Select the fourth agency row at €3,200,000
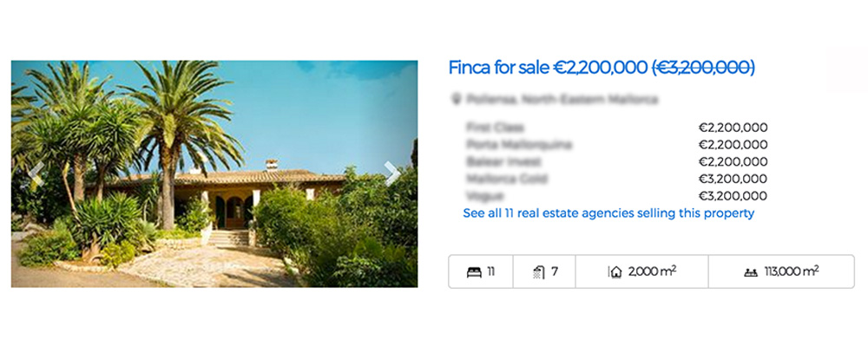 click(616, 180)
